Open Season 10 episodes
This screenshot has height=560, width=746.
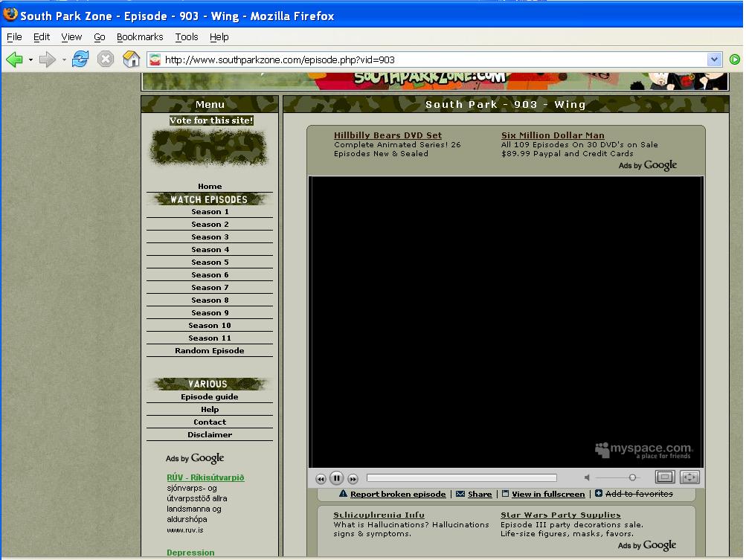tap(210, 325)
